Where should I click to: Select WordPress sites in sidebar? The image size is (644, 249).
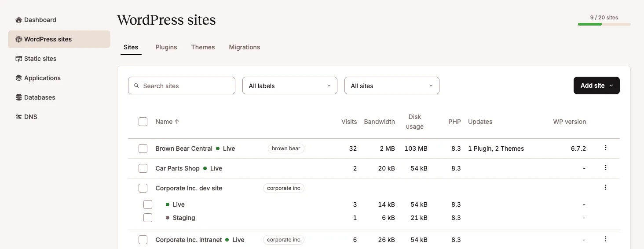(59, 39)
